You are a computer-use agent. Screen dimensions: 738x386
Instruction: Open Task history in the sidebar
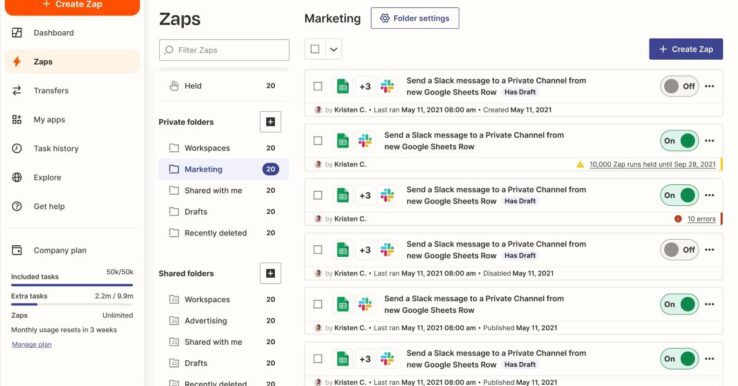click(72, 148)
